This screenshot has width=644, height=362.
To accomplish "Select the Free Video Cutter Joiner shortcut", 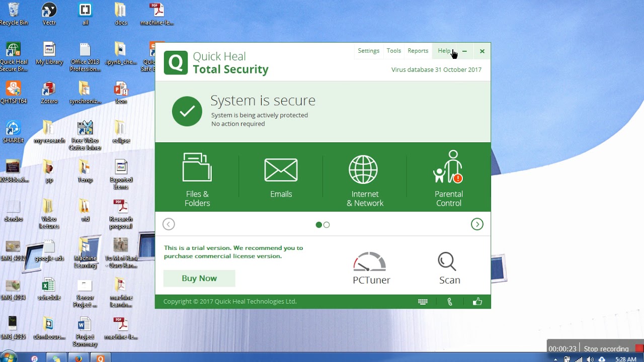I will click(x=86, y=135).
